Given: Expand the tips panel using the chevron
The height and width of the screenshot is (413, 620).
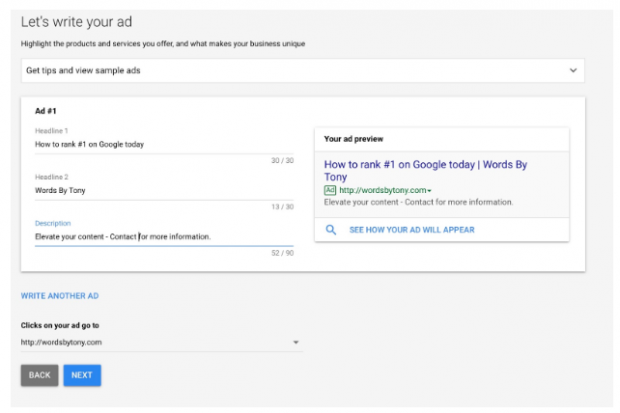Looking at the screenshot, I should pyautogui.click(x=573, y=71).
